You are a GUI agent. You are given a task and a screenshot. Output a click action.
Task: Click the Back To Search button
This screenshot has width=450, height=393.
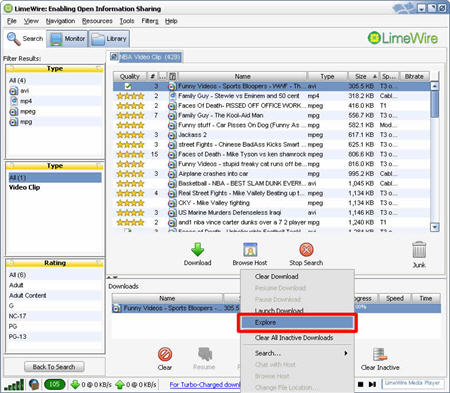pyautogui.click(x=54, y=367)
